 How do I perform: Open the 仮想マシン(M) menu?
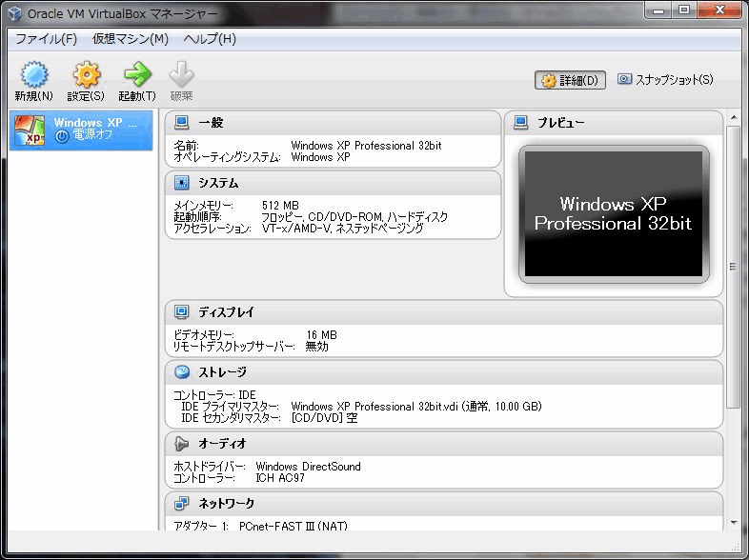pyautogui.click(x=131, y=39)
